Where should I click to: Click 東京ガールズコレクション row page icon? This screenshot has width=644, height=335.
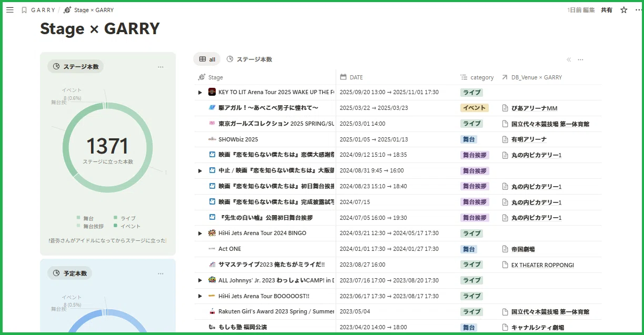[x=212, y=124]
